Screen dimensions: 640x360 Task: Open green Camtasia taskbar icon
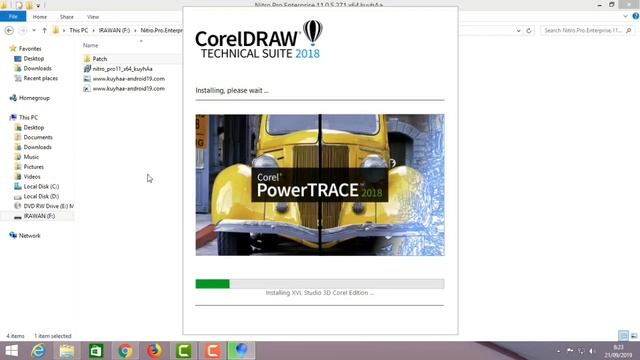pos(184,351)
